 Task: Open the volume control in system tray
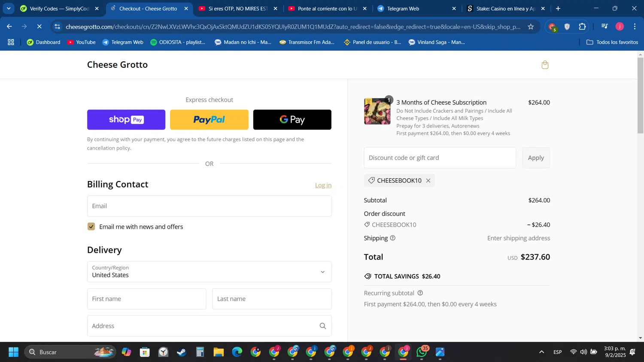tap(583, 352)
